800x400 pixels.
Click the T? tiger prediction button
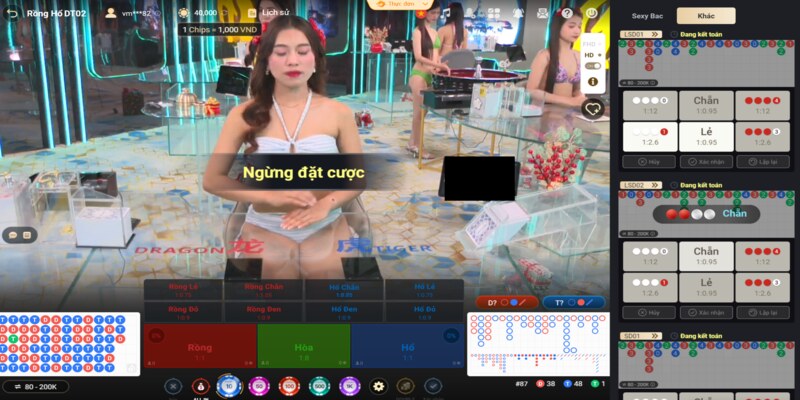pos(574,303)
